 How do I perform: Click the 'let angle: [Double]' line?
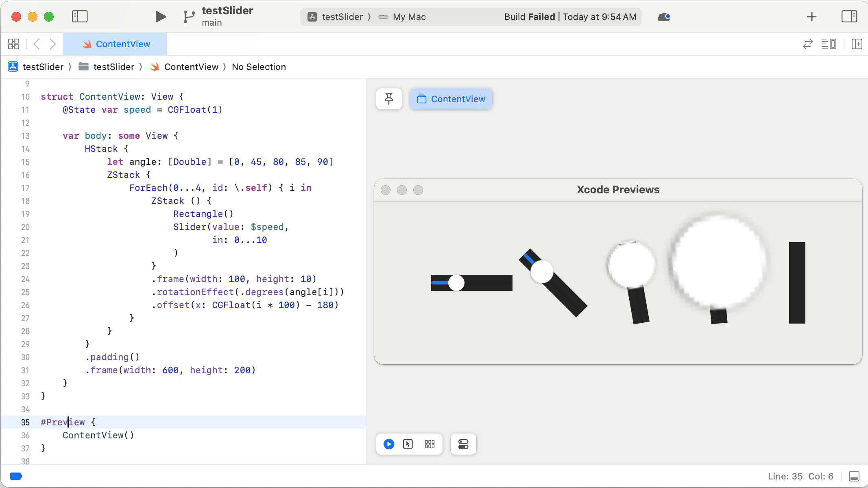[x=220, y=162]
